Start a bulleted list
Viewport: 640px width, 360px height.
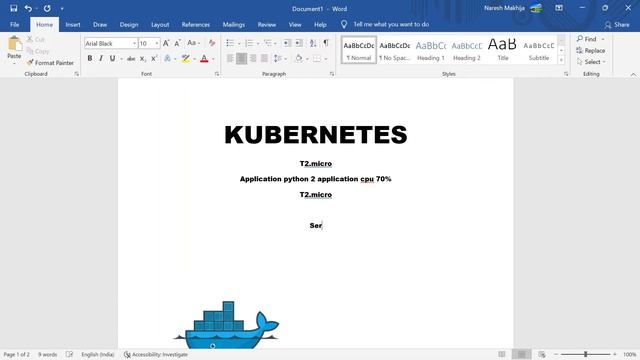pyautogui.click(x=230, y=43)
